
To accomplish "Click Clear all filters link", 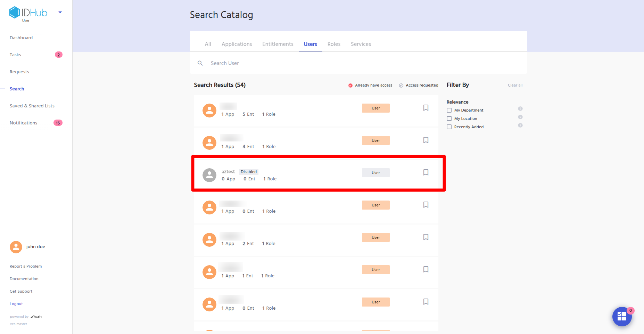I will coord(515,85).
